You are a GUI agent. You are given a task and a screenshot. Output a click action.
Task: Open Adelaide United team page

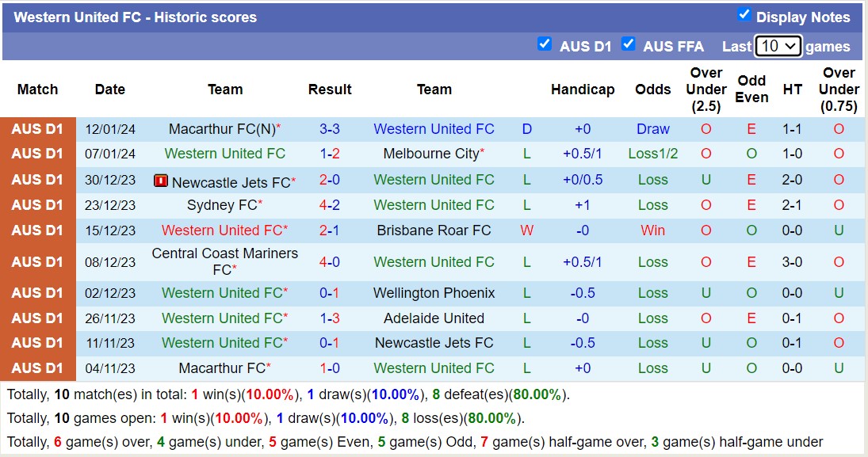(x=432, y=318)
